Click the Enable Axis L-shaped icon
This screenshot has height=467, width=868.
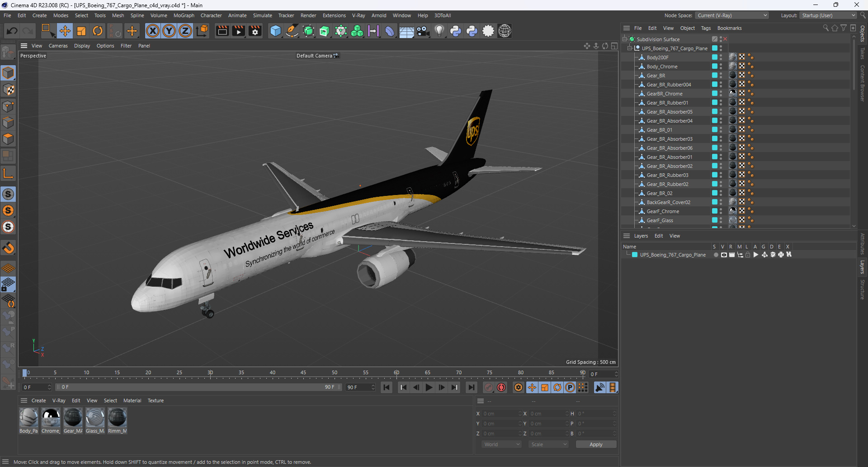[8, 173]
